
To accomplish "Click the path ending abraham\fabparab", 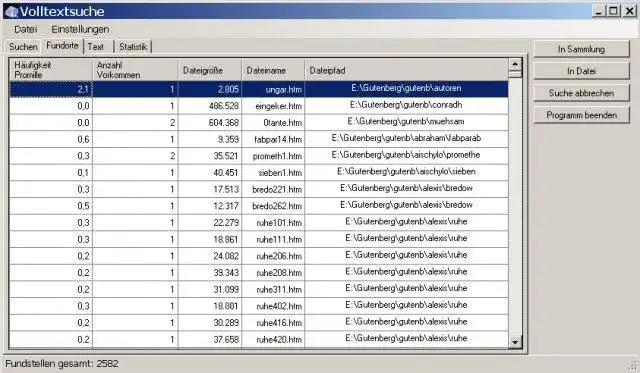I will (406, 138).
